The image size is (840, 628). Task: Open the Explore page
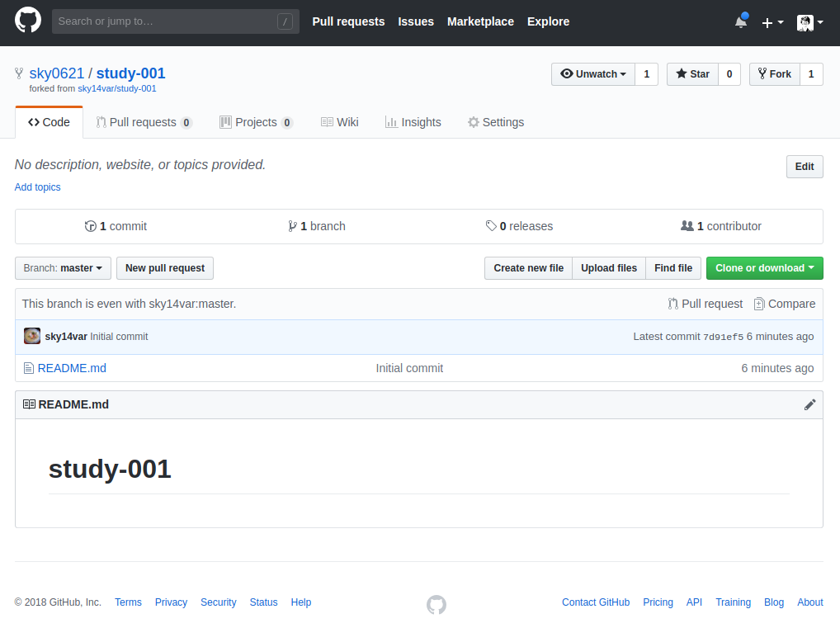548,21
